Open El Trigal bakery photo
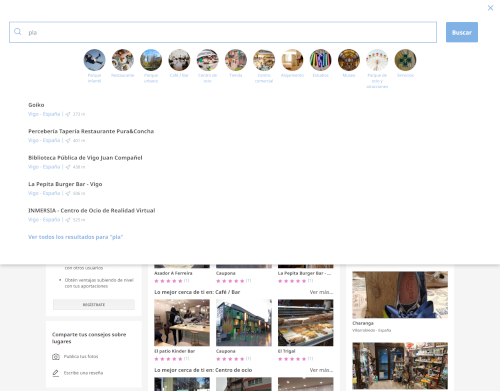 pyautogui.click(x=306, y=323)
